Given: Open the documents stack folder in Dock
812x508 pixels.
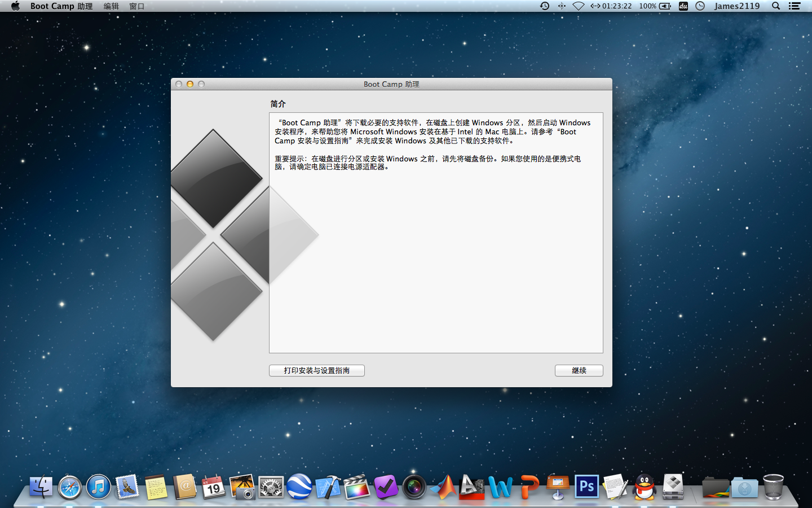Looking at the screenshot, I should point(716,487).
